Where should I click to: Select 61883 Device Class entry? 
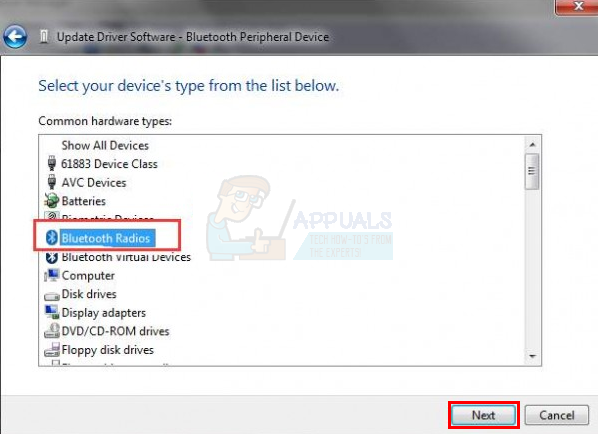tap(109, 164)
